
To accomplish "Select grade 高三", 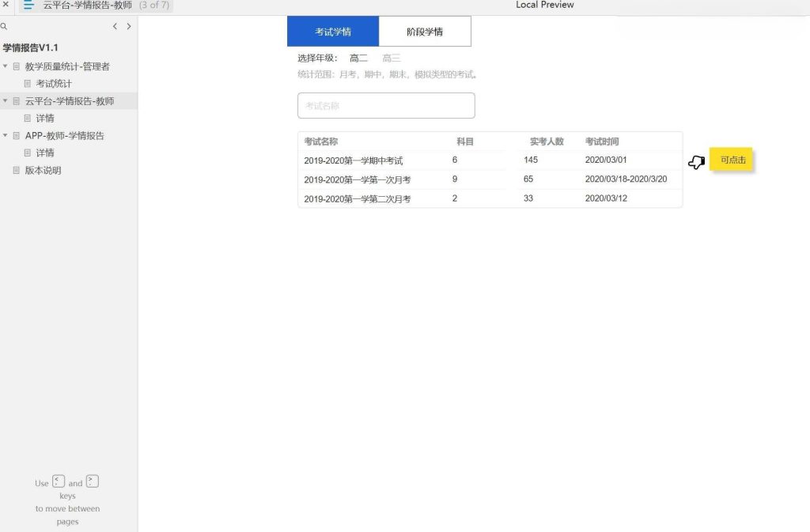I will [391, 58].
